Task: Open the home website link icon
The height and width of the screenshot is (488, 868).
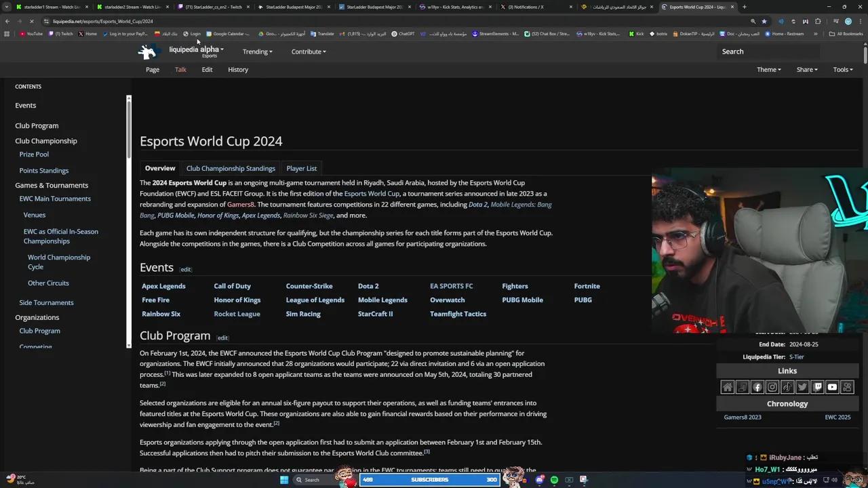Action: coord(728,387)
